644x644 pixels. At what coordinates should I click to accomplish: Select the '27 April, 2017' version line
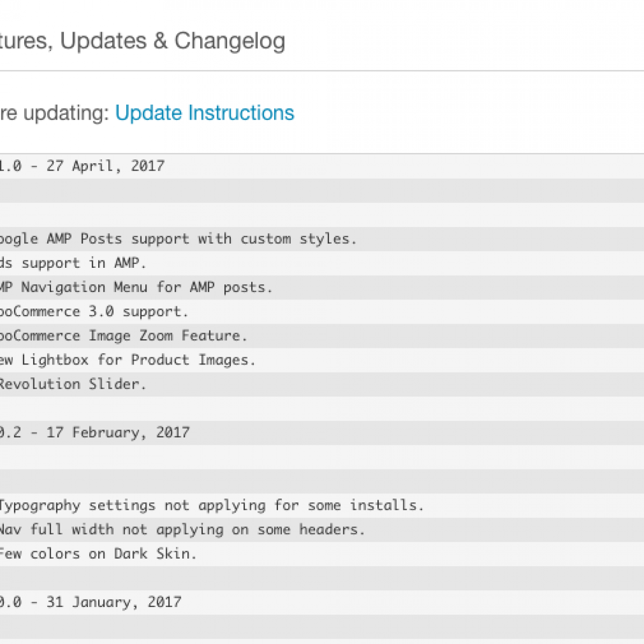click(x=105, y=166)
